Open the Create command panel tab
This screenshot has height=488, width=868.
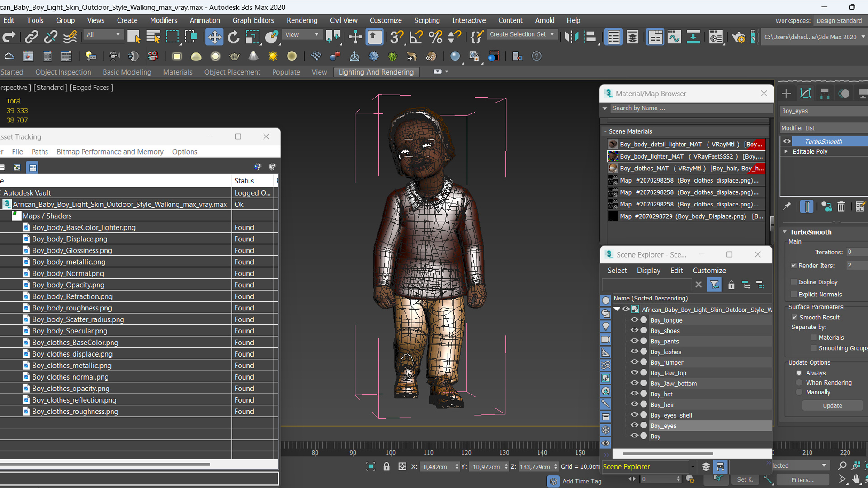click(786, 94)
